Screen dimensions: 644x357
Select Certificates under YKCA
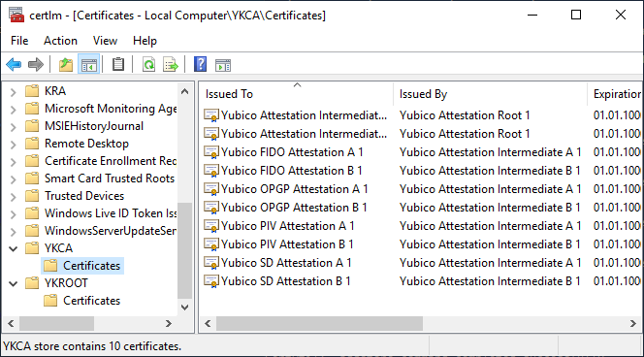[91, 266]
